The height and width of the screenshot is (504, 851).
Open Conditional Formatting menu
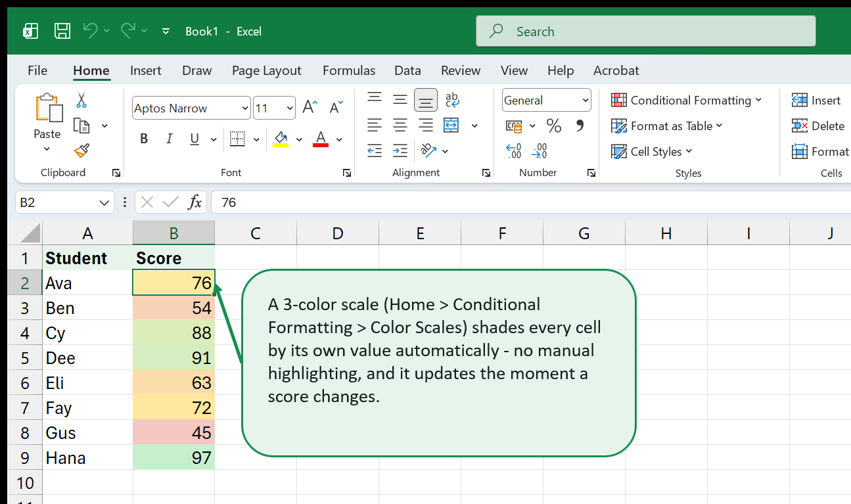point(686,100)
